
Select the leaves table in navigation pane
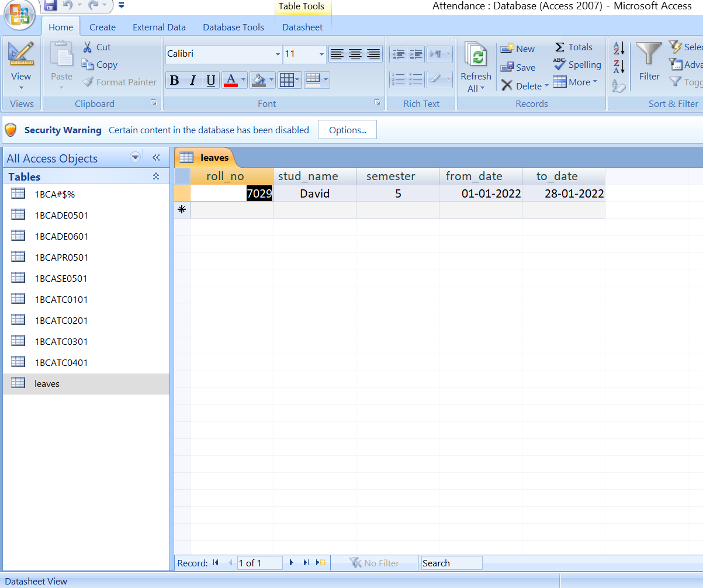[x=86, y=384]
